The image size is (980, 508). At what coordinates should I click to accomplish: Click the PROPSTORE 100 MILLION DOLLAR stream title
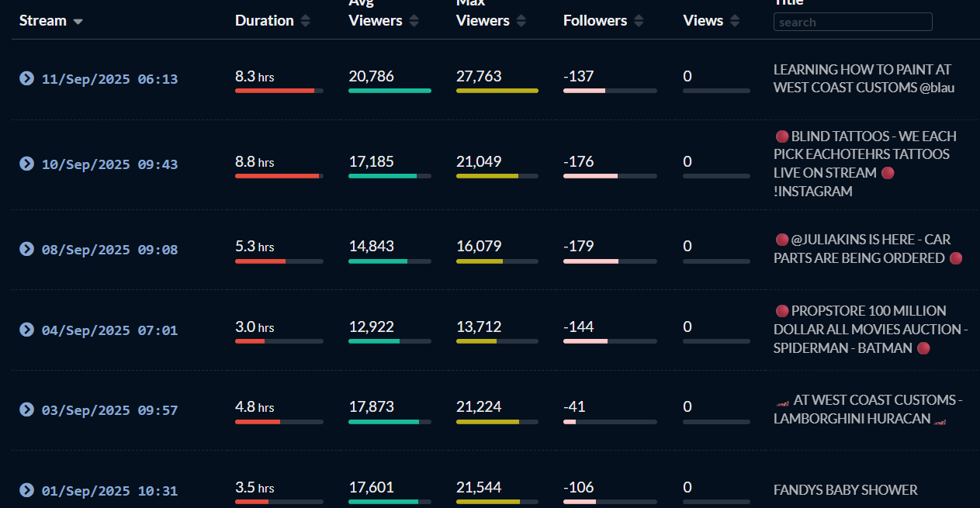tap(871, 330)
